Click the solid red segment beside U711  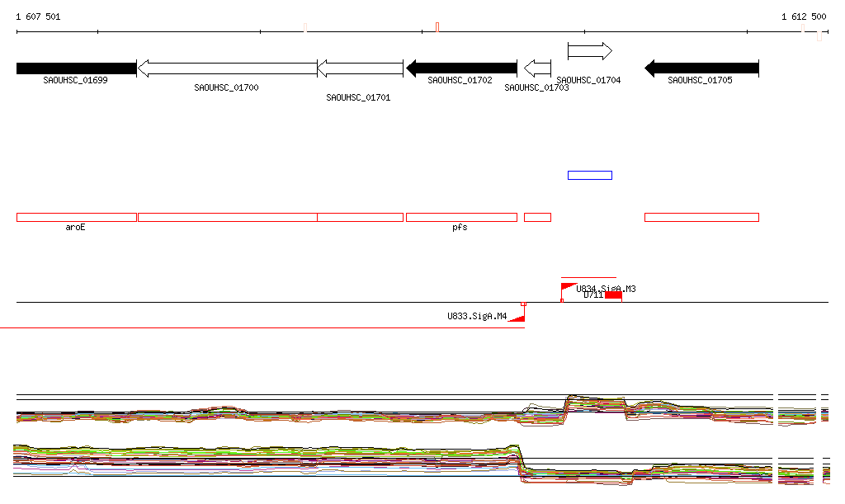pyautogui.click(x=613, y=295)
